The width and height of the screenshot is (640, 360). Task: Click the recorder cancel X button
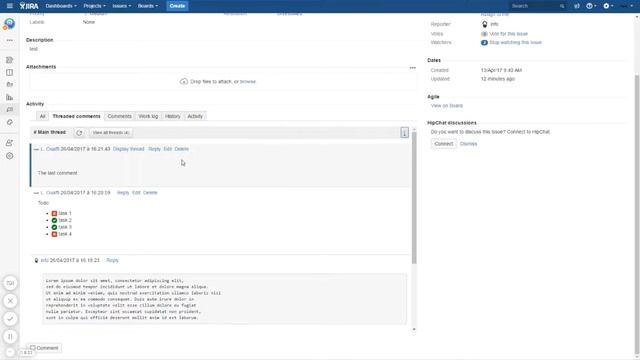click(10, 301)
